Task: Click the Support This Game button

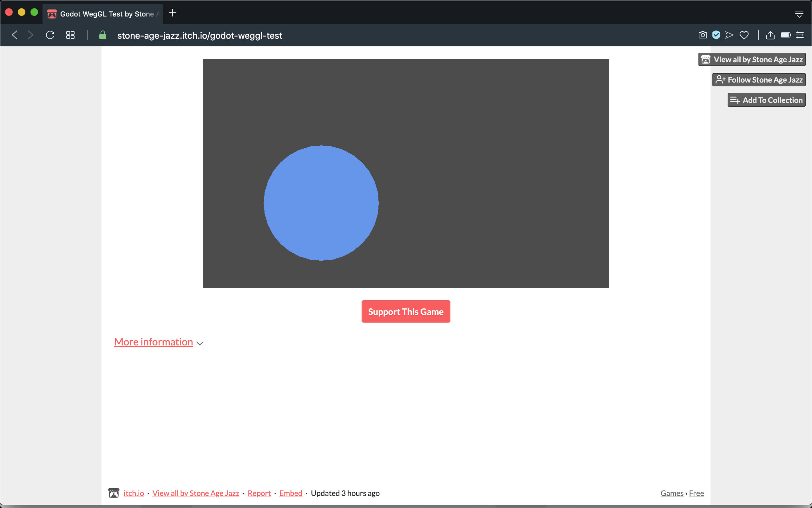Action: click(406, 311)
